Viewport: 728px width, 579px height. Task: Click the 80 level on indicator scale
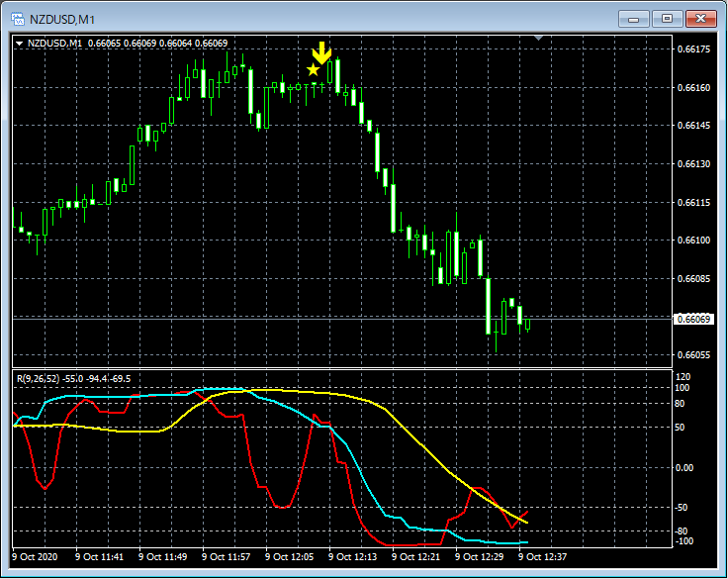680,404
